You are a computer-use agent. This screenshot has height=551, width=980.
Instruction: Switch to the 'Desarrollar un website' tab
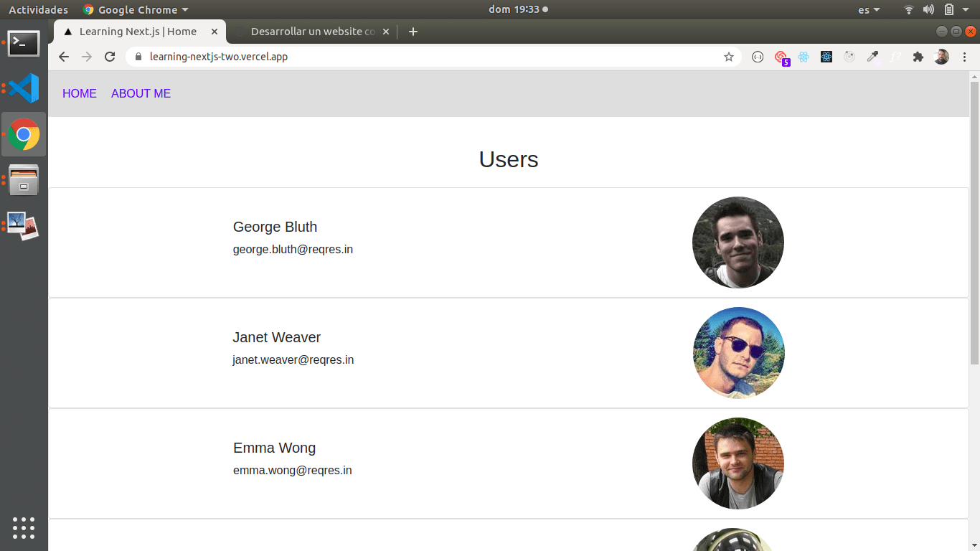point(312,32)
